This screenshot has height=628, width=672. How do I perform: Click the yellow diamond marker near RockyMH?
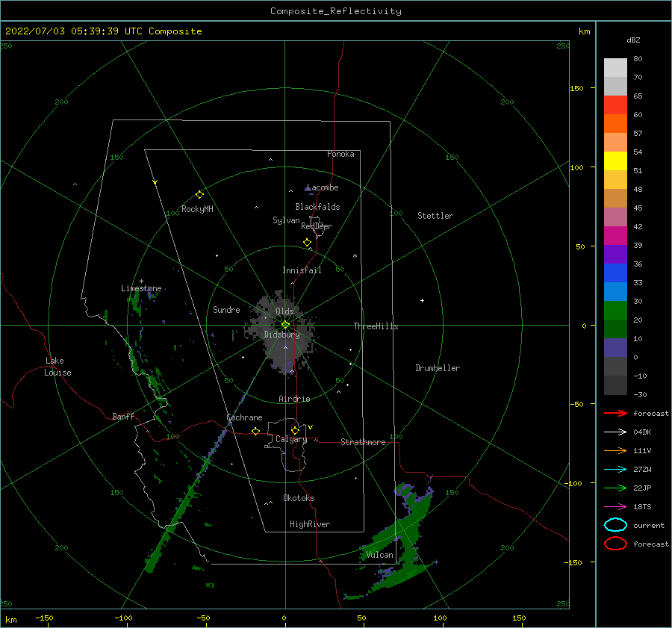199,195
